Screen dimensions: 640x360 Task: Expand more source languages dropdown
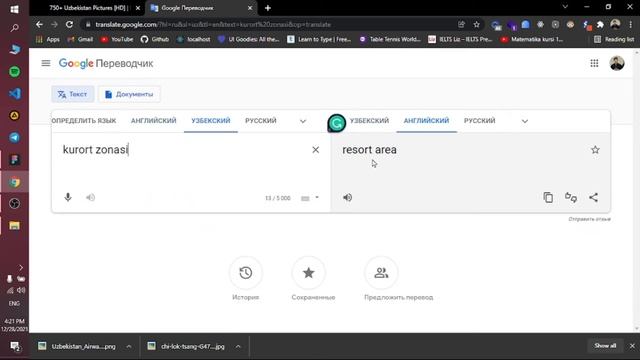point(303,121)
